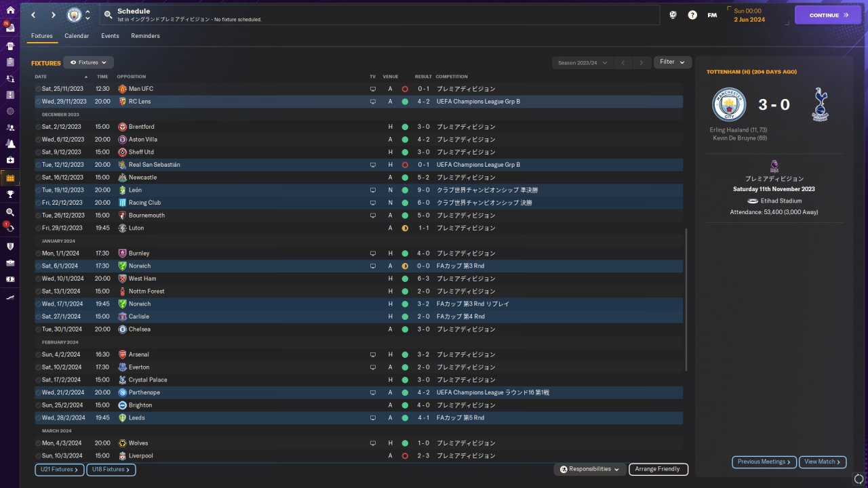Click the round icon in the bottom-right corner
This screenshot has width=868, height=488.
tap(859, 479)
